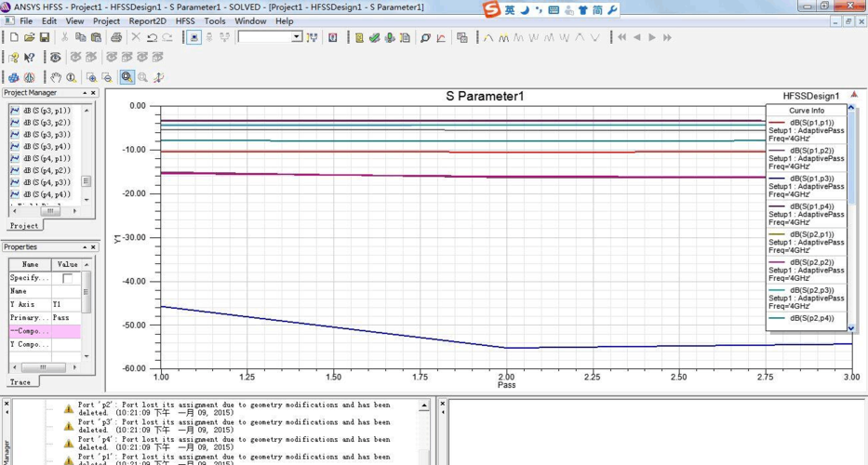This screenshot has width=868, height=465.
Task: Click the Properties horizontal scrollbar thumb
Action: (43, 367)
